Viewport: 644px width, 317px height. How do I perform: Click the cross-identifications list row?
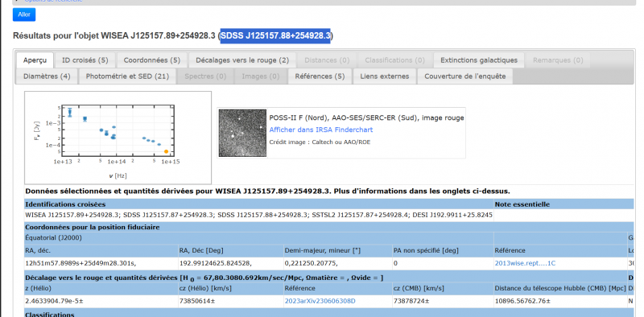pos(258,215)
